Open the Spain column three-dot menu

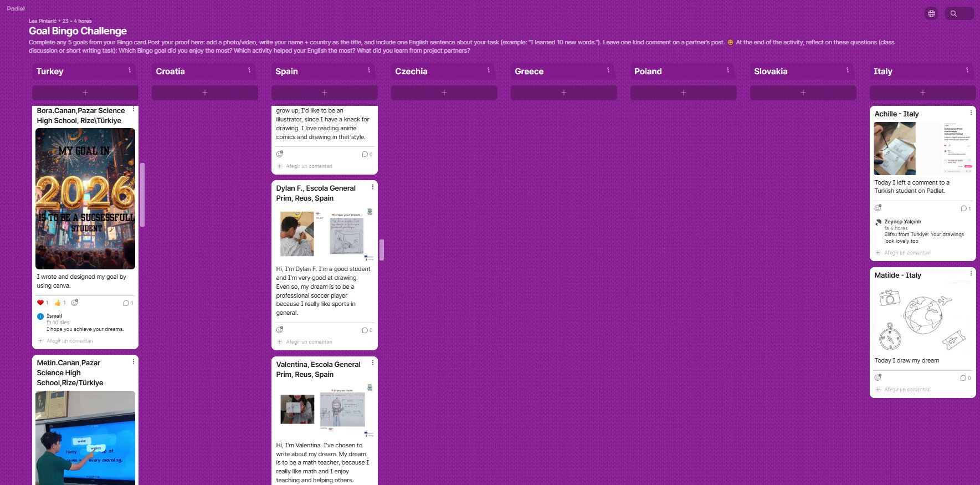click(x=369, y=70)
